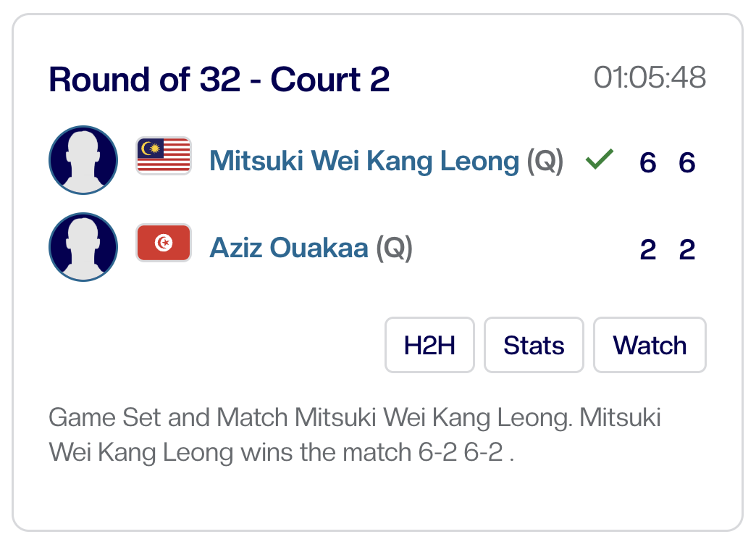Click the (Q) qualifier tag beside Leong
The height and width of the screenshot is (542, 756).
[545, 161]
